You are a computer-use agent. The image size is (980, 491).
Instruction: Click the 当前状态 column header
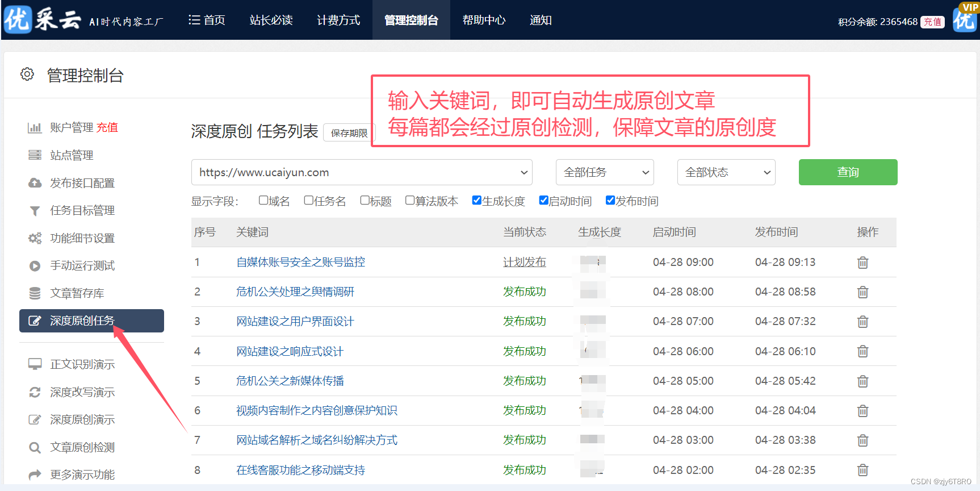click(525, 232)
